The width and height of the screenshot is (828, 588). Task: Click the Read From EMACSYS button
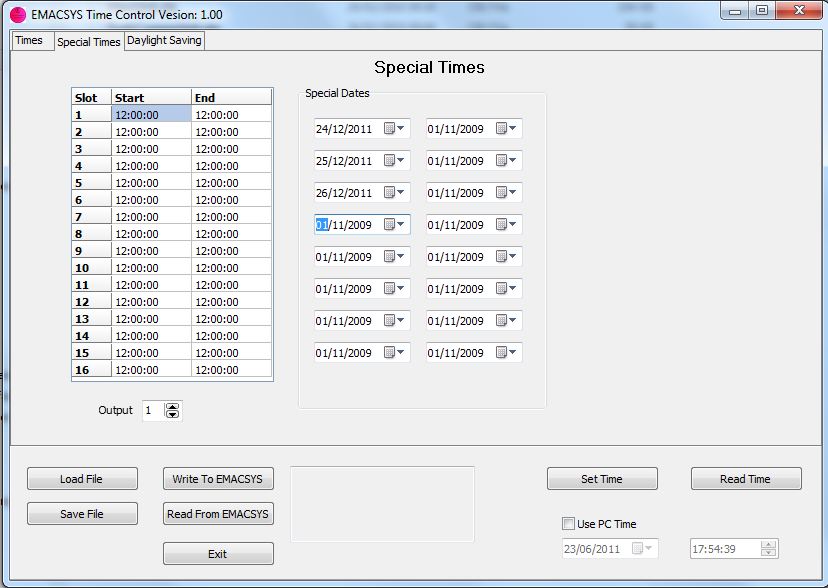click(x=218, y=514)
